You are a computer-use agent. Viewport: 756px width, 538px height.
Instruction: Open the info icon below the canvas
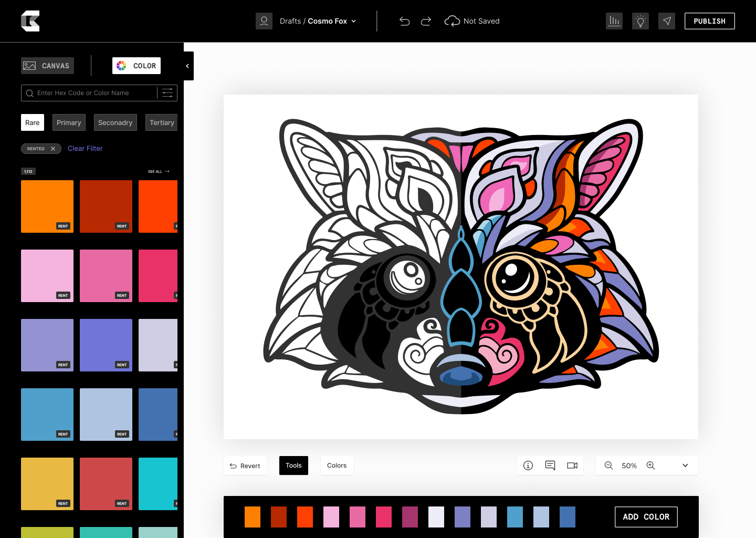(528, 465)
